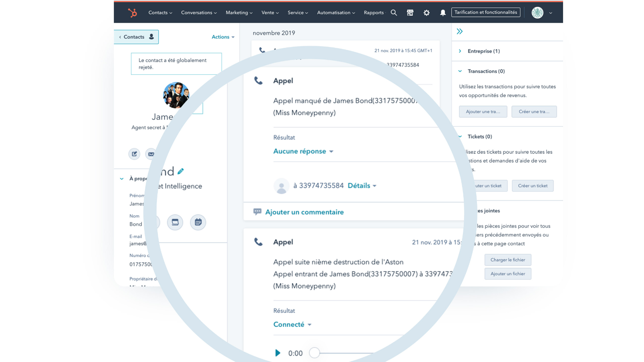Click Tarification et fonctionnalités button

[485, 12]
